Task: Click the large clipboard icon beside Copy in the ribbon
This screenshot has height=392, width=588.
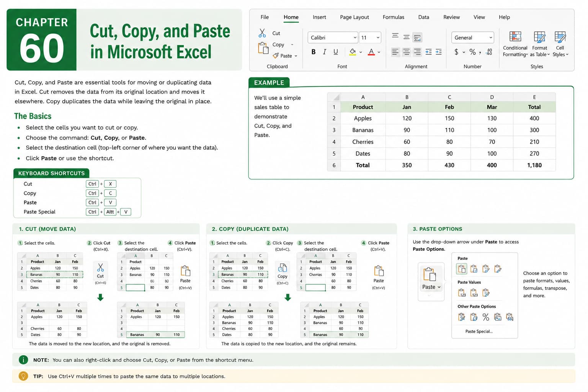Action: (263, 48)
